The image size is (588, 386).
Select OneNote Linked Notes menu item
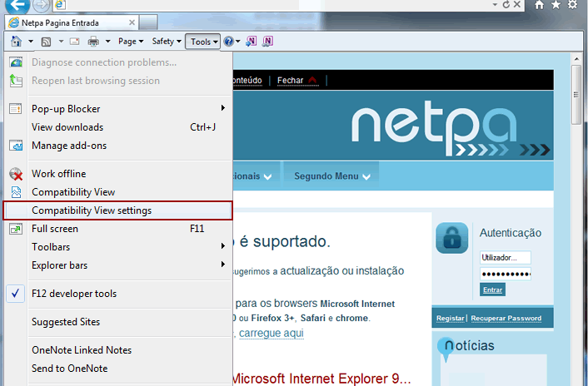[118, 350]
